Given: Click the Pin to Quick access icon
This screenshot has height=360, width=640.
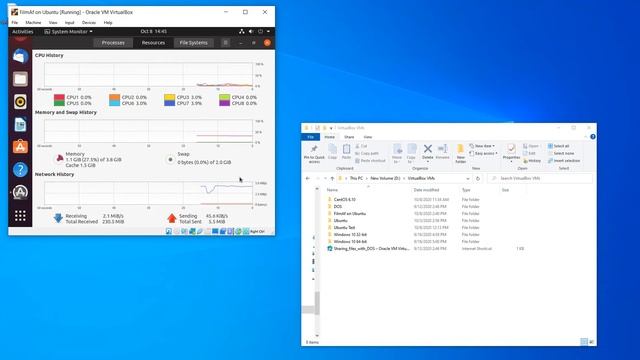Looking at the screenshot, I should [314, 149].
